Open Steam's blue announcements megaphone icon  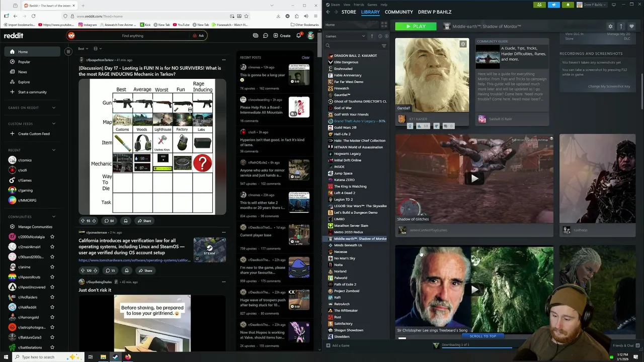[x=553, y=5]
